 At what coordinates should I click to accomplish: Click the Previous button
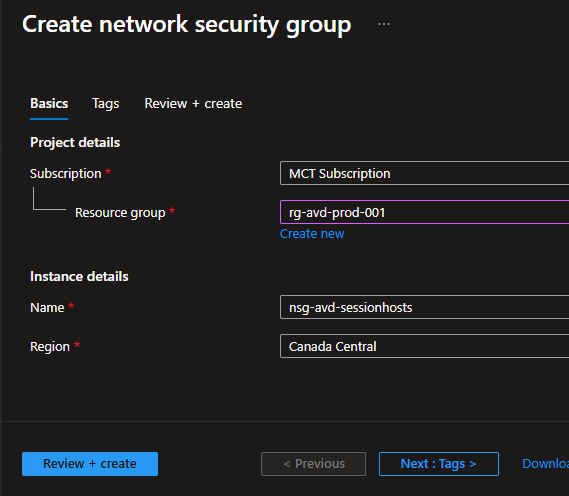click(313, 464)
